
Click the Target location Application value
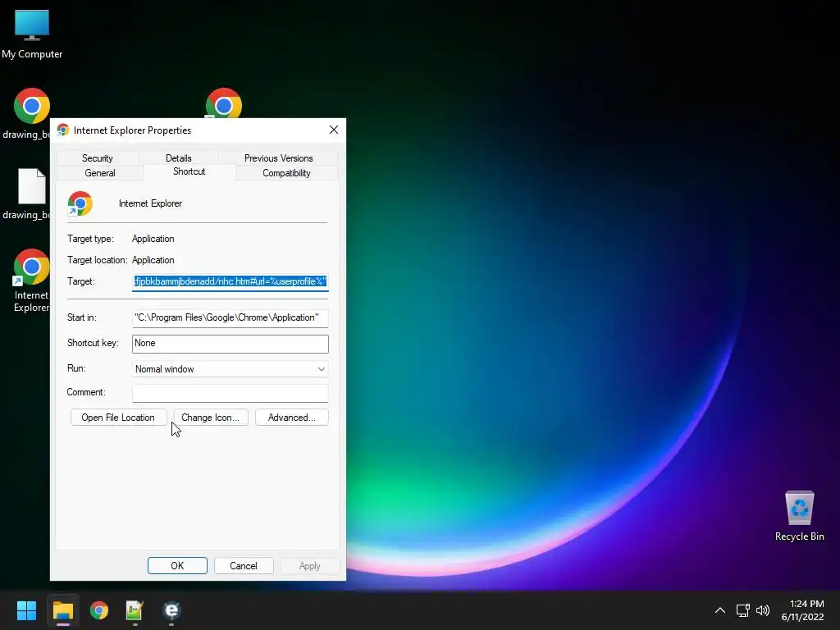(153, 260)
